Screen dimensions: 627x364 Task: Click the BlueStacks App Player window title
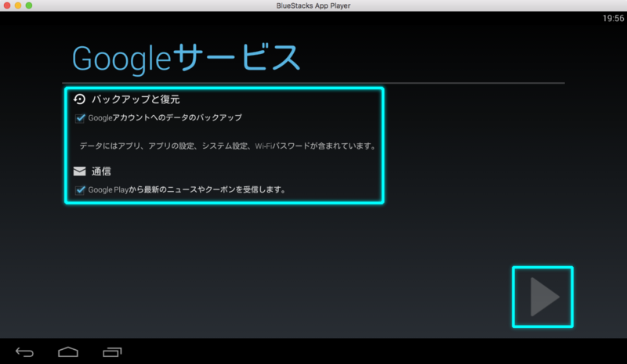click(313, 5)
